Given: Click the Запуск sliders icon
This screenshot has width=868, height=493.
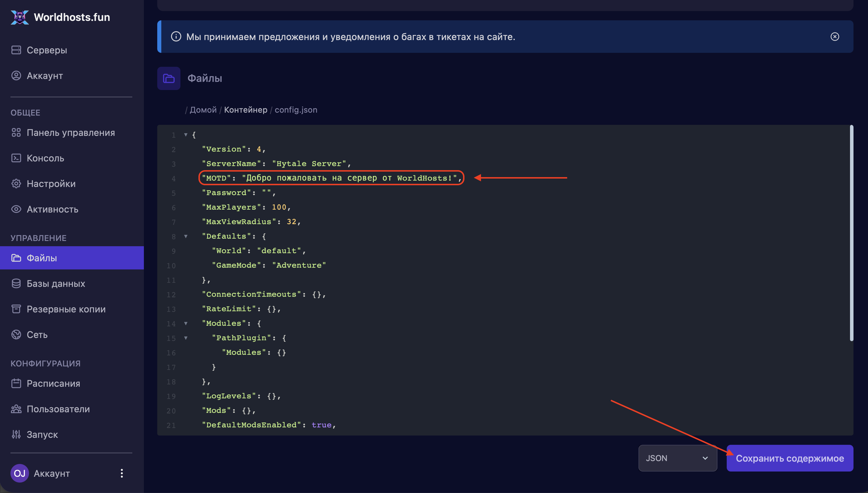Looking at the screenshot, I should pos(16,434).
